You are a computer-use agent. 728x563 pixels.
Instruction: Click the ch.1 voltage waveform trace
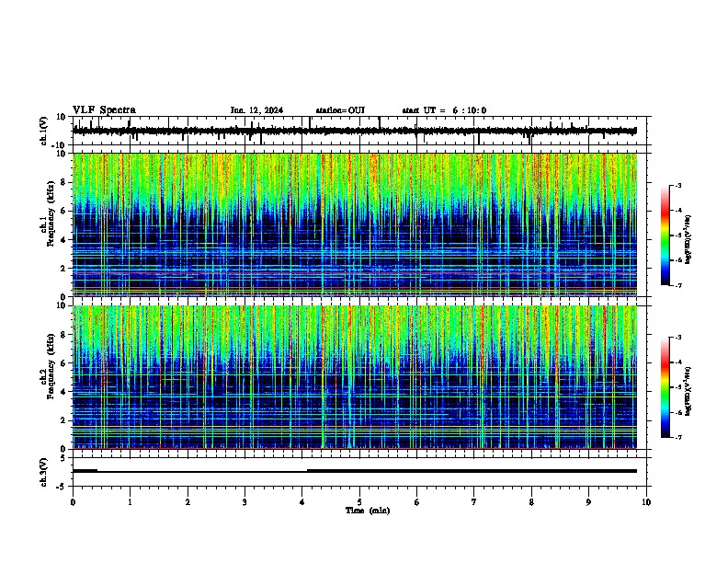[x=354, y=131]
